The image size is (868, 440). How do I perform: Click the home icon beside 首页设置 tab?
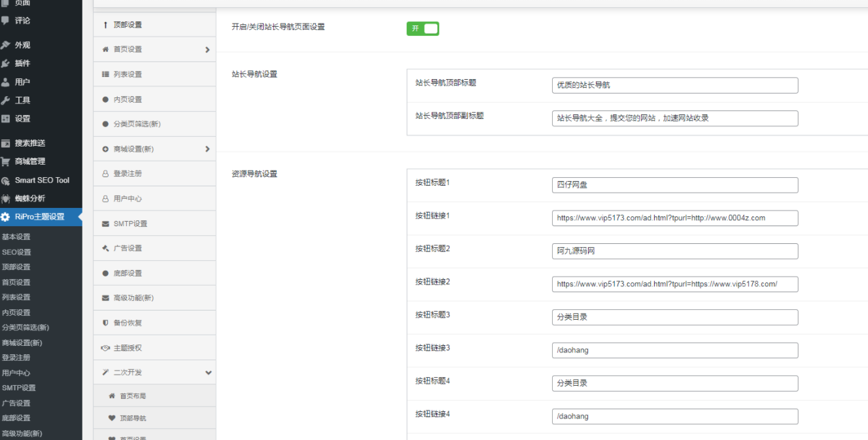click(x=105, y=50)
